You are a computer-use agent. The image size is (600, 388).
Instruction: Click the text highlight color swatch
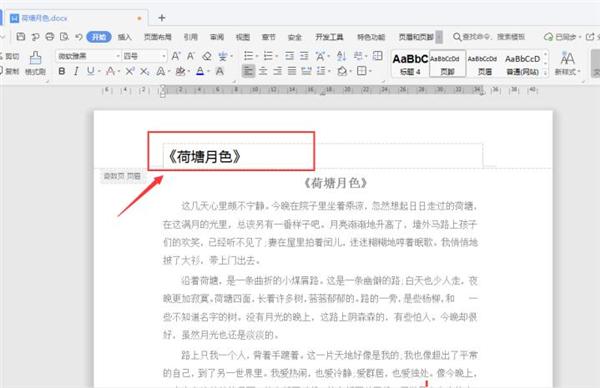(x=180, y=71)
